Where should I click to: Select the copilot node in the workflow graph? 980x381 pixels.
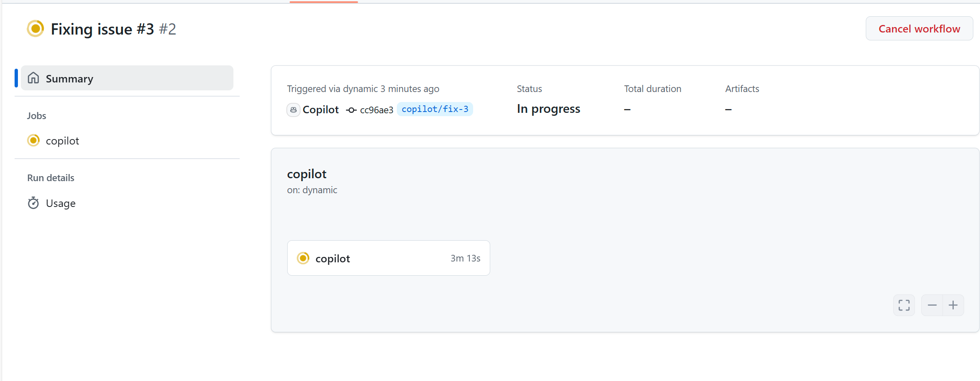click(x=388, y=258)
